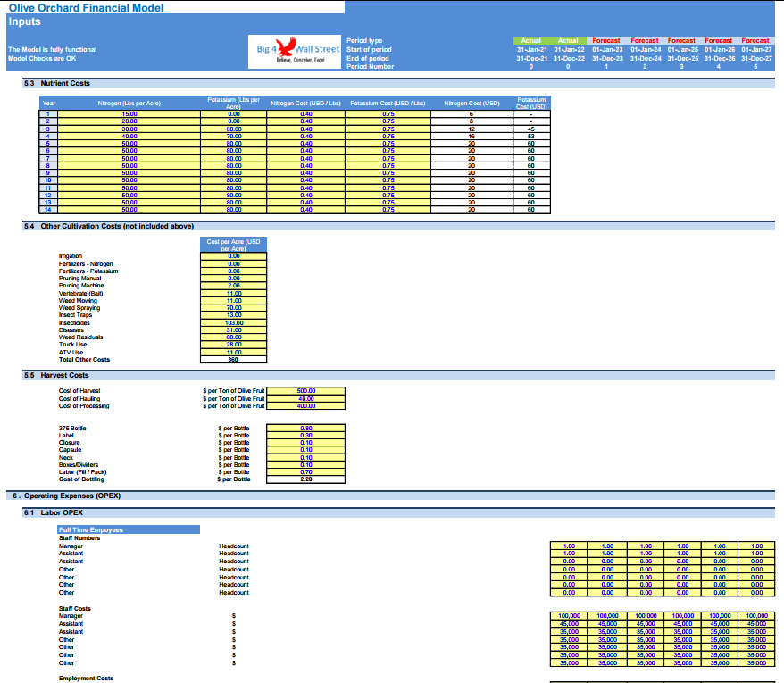Click the Big 4 Wall Street logo
This screenshot has width=784, height=683.
pos(295,52)
